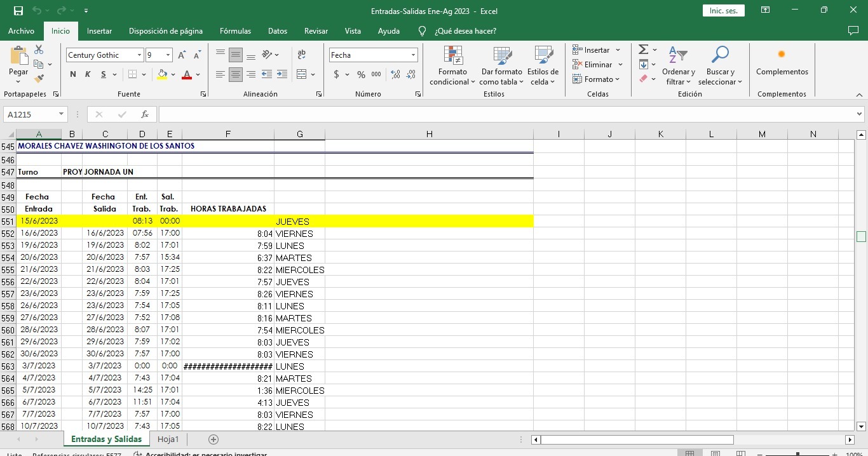The height and width of the screenshot is (456, 868).
Task: Toggle center horizontal alignment
Action: [236, 74]
